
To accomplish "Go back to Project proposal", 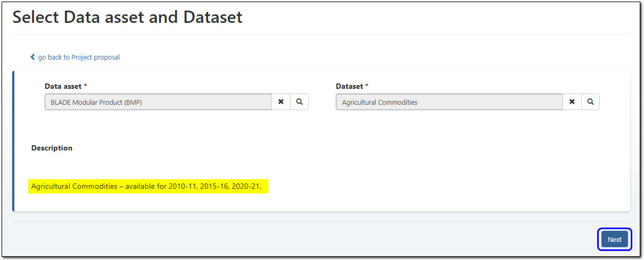I will (79, 57).
